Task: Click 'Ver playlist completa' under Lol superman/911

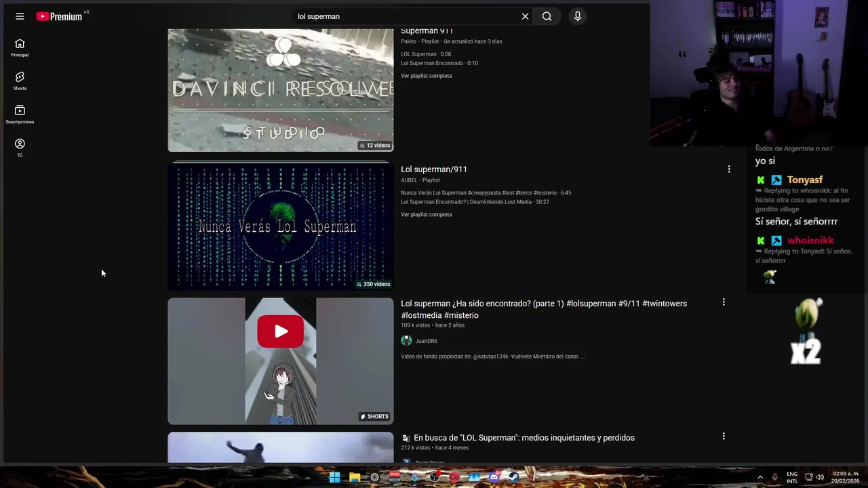Action: coord(426,215)
